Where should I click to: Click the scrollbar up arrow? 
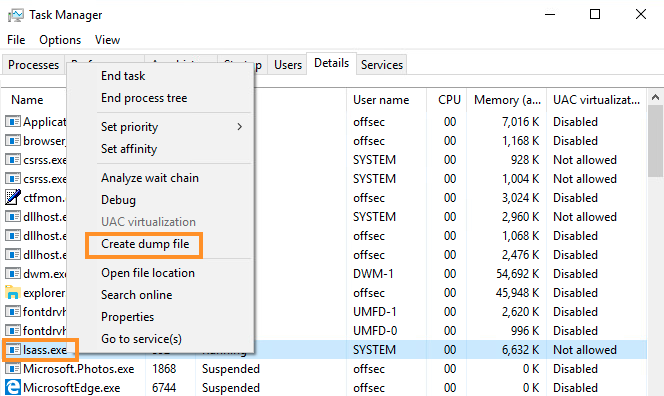click(656, 97)
